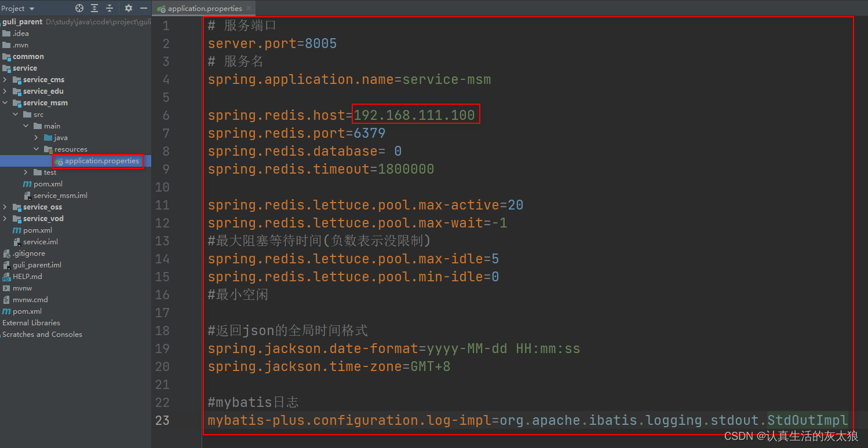
Task: Click the spring.redis.port=6379 line
Action: (297, 133)
